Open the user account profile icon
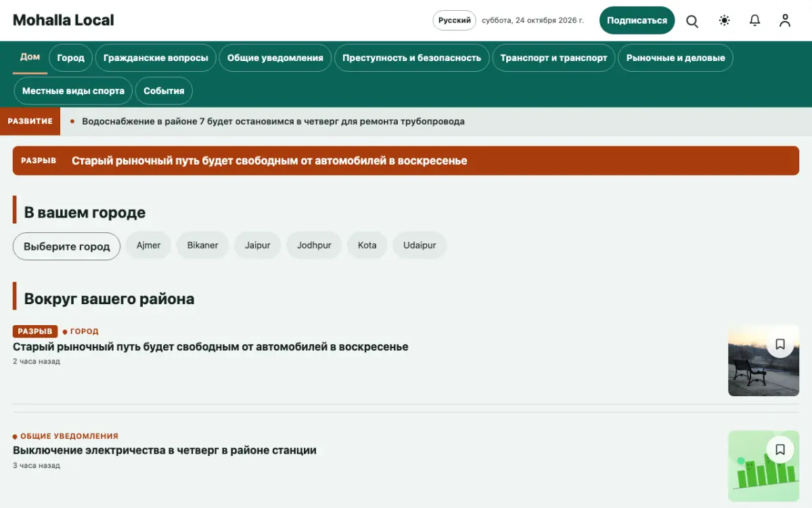Viewport: 812px width, 508px height. pos(785,21)
